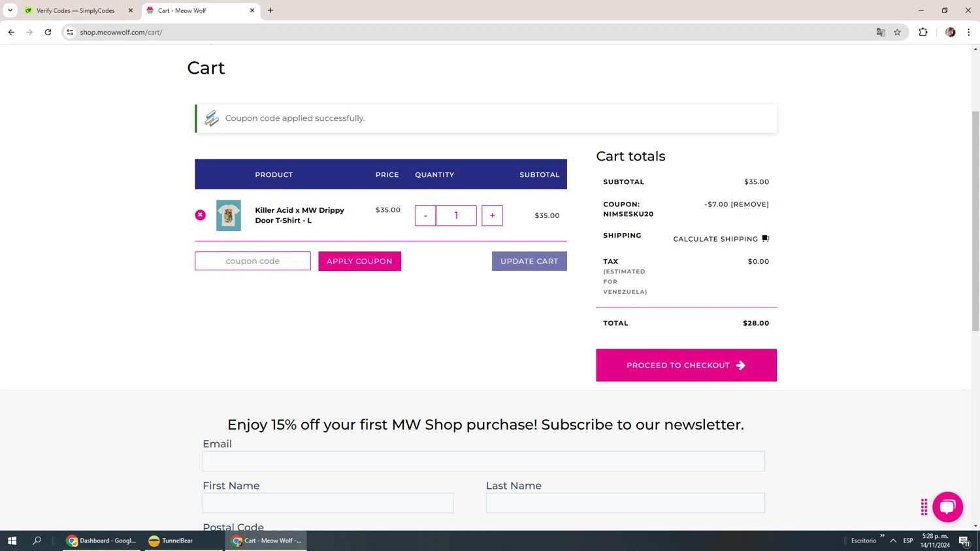Translate this page icon
Viewport: 980px width, 551px height.
tap(881, 32)
